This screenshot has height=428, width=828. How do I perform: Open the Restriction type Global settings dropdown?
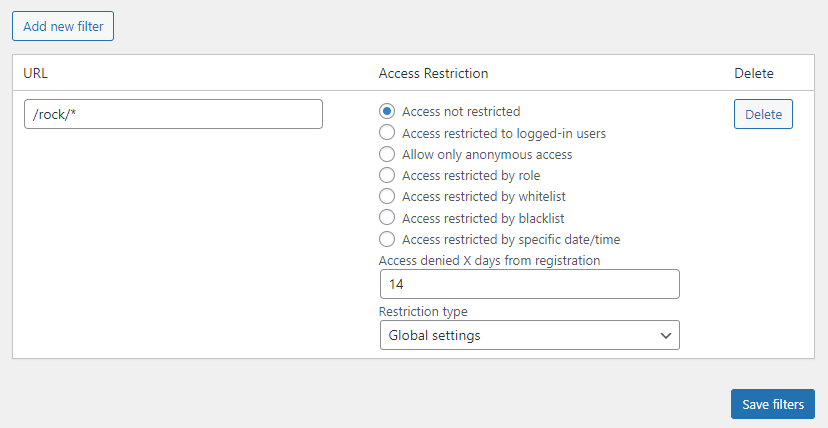(530, 335)
